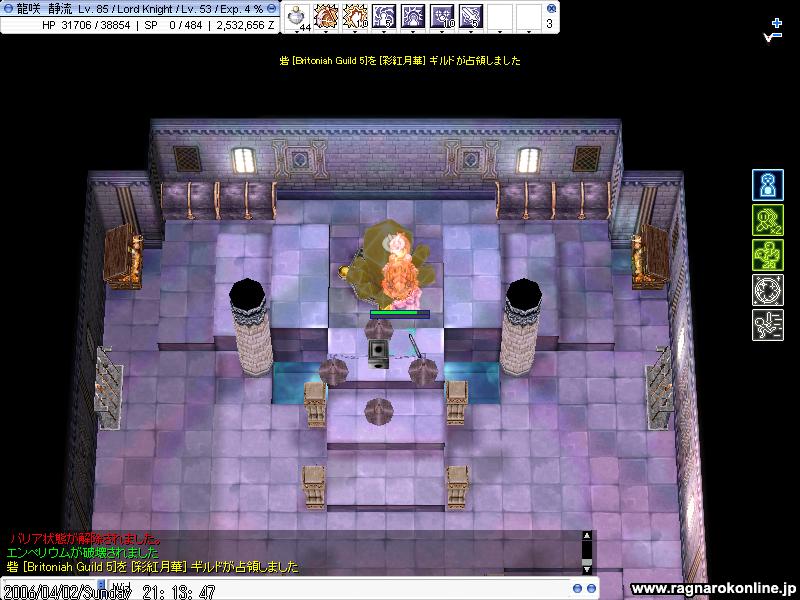Collapse status window with left round button
This screenshot has width=800, height=600.
coord(8,9)
